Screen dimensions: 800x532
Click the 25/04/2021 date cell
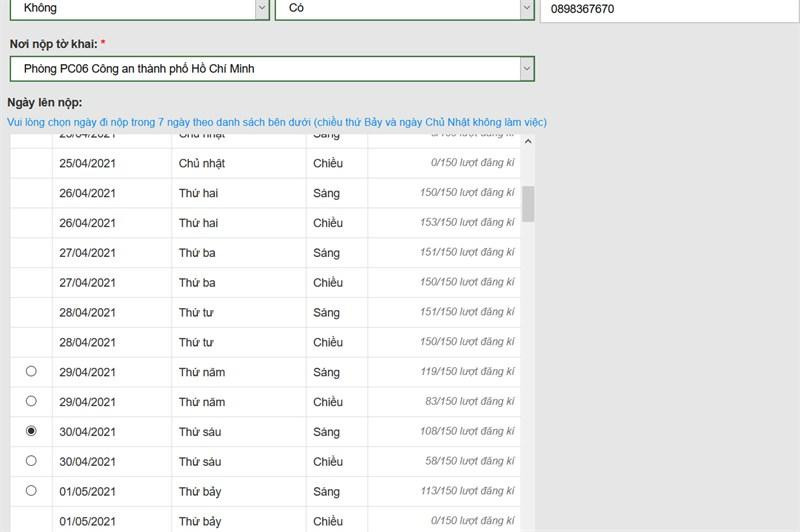pos(88,163)
